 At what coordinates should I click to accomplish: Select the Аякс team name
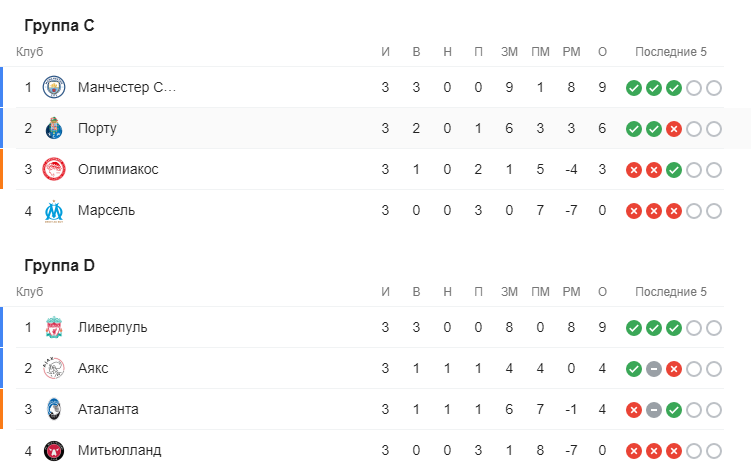(x=93, y=369)
